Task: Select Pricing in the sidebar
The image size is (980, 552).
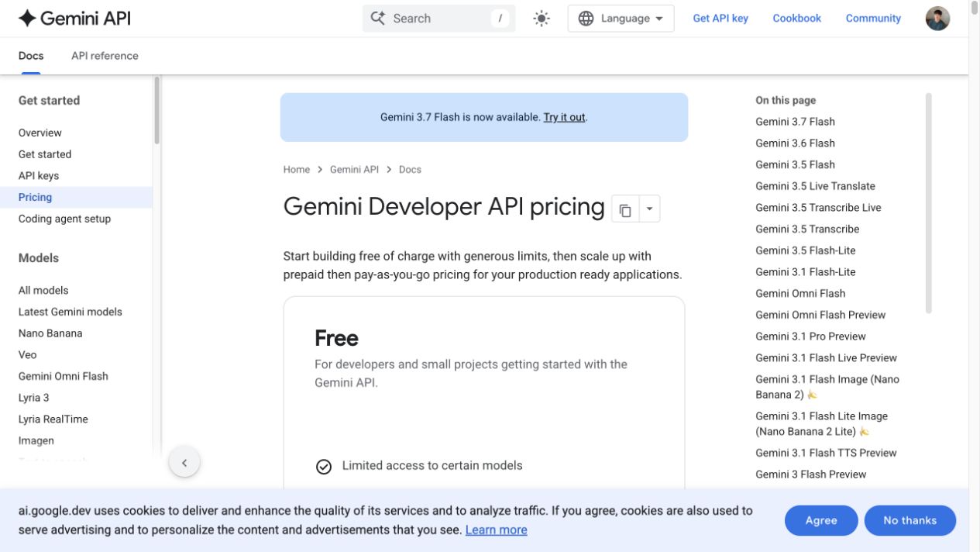Action: tap(76, 197)
